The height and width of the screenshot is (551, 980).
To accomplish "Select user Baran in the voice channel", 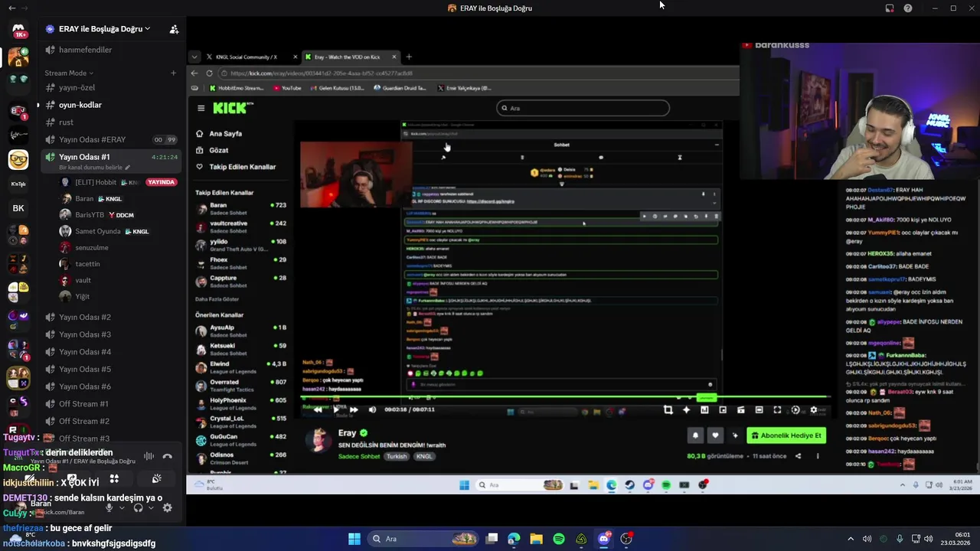I will (119, 199).
